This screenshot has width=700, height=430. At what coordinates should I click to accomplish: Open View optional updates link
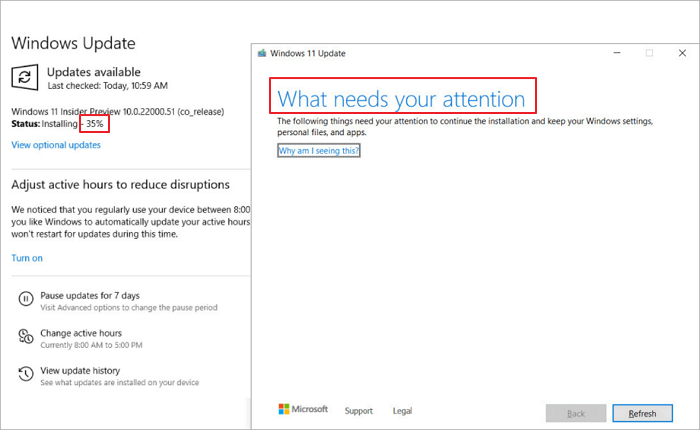pyautogui.click(x=56, y=145)
